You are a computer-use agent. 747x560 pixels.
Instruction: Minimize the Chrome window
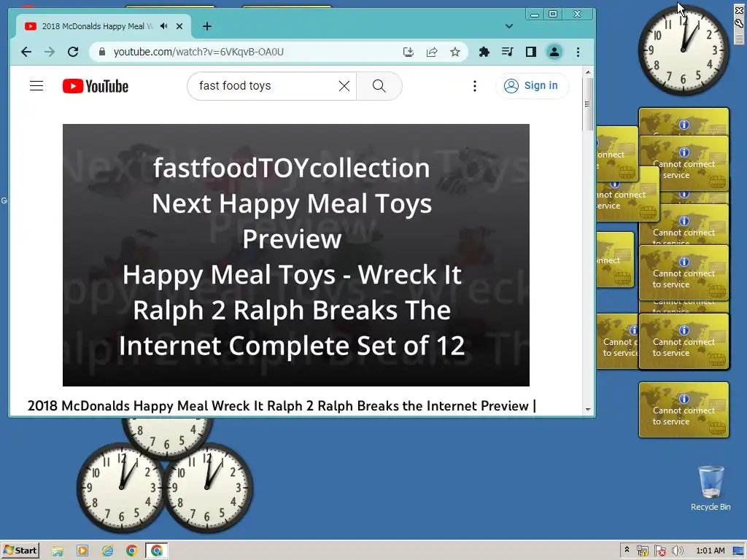[x=535, y=15]
